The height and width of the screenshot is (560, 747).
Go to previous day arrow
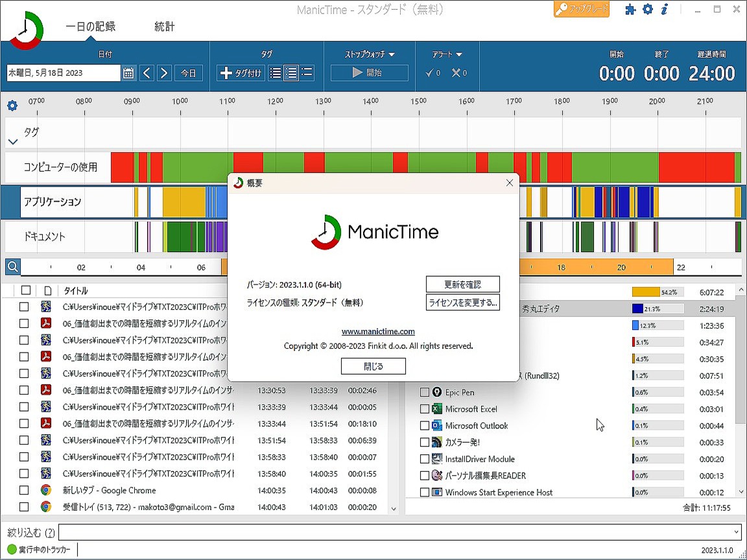(x=147, y=73)
